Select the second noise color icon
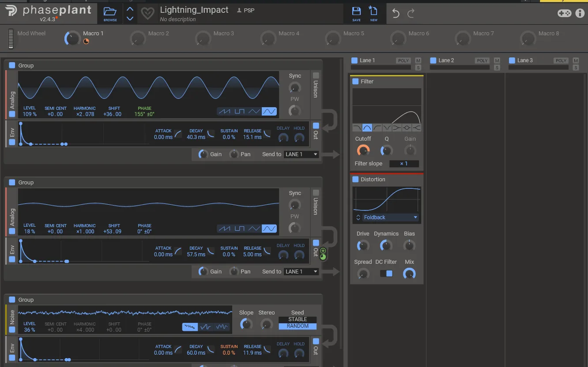 tap(206, 327)
